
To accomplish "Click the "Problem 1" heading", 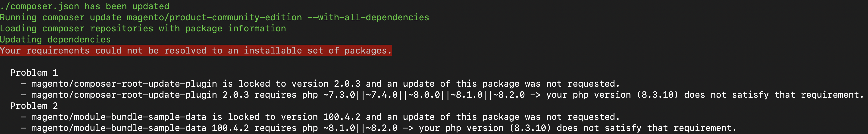I will point(34,73).
